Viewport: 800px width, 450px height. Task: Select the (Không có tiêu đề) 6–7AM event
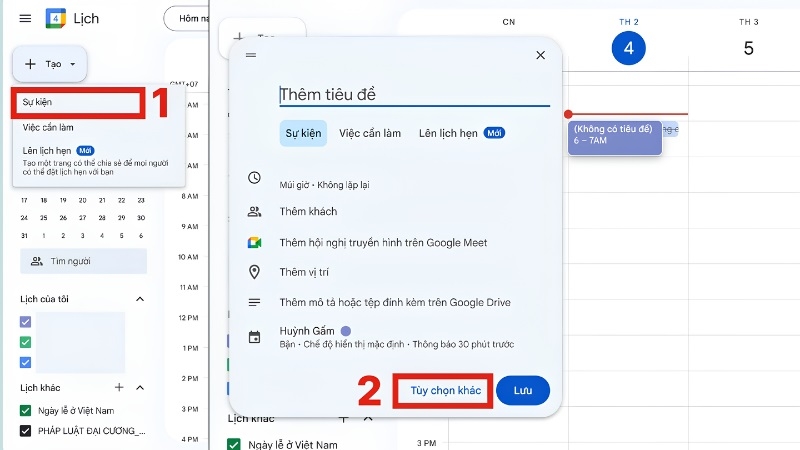[x=615, y=138]
